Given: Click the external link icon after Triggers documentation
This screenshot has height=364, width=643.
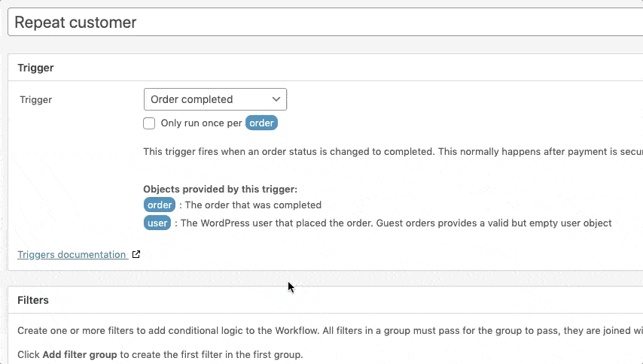Looking at the screenshot, I should point(136,255).
